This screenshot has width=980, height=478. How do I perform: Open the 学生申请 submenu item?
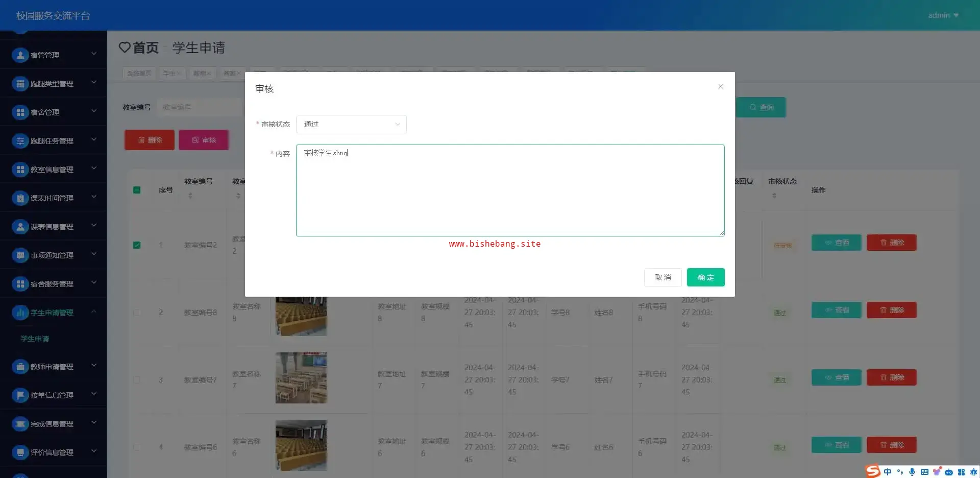click(x=35, y=339)
